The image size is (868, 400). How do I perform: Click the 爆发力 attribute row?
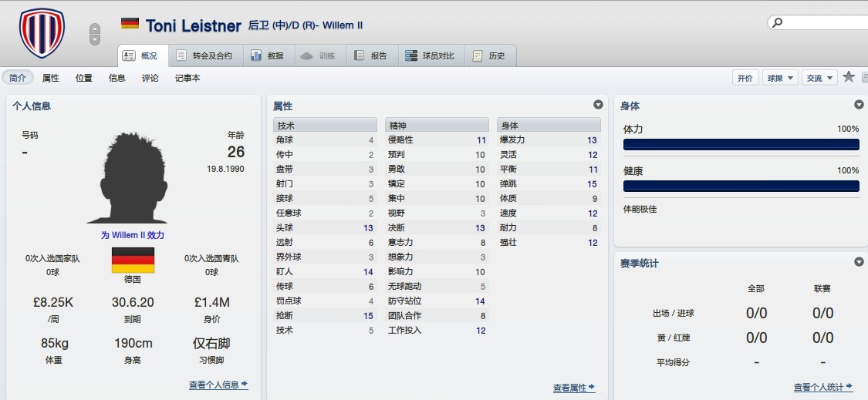click(x=549, y=140)
